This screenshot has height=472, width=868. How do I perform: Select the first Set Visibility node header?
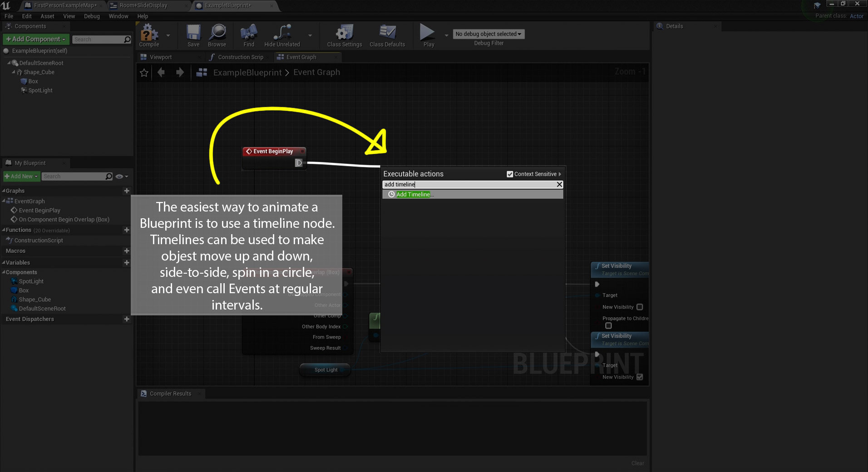pyautogui.click(x=620, y=269)
